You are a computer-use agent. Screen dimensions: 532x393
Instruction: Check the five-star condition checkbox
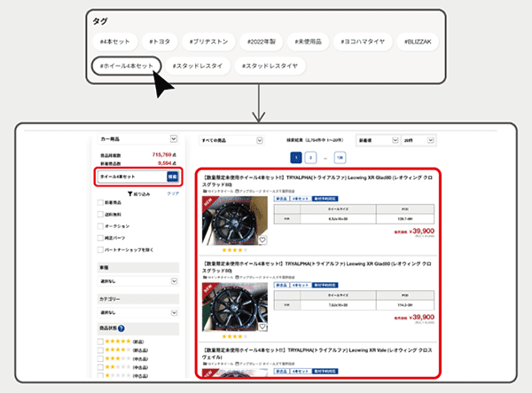(100, 342)
